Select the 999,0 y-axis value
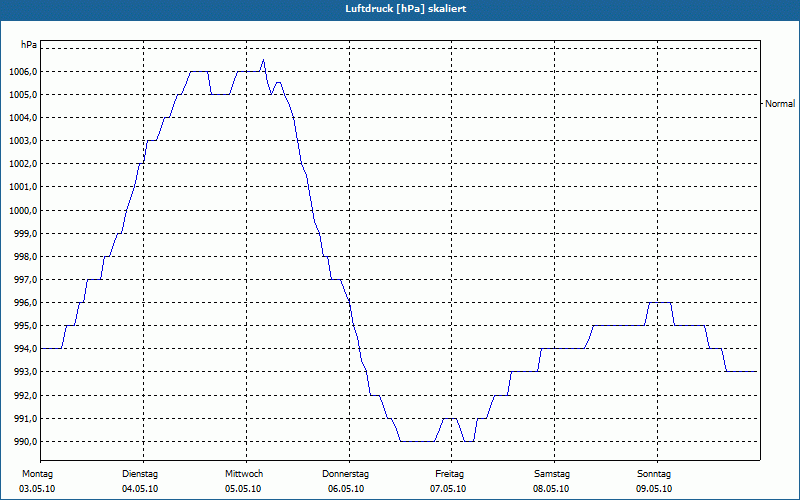Screen dimensions: 800x500 25,234
